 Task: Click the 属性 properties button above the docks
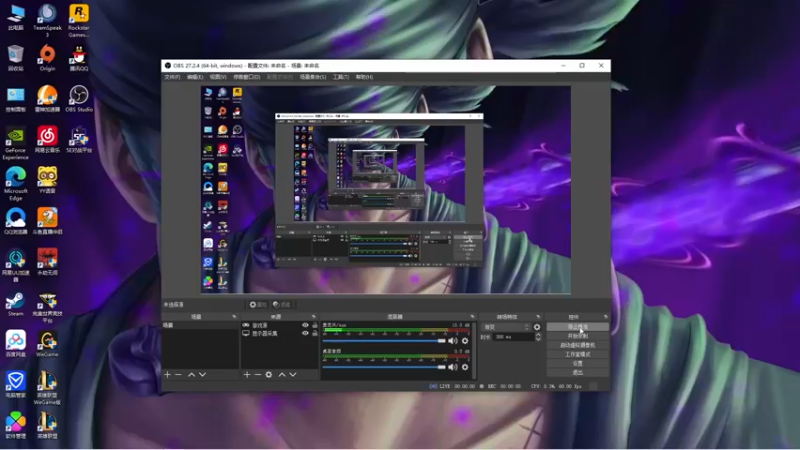click(258, 305)
